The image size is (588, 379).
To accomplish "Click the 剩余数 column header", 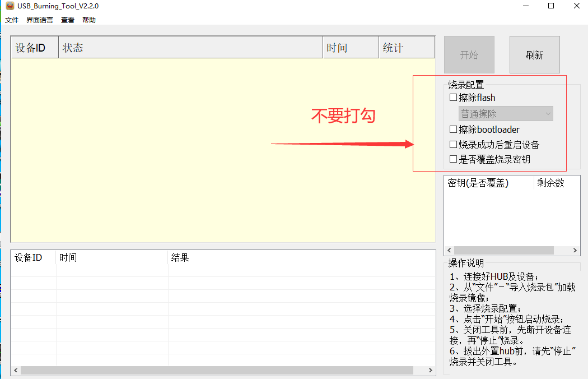I will click(x=557, y=183).
